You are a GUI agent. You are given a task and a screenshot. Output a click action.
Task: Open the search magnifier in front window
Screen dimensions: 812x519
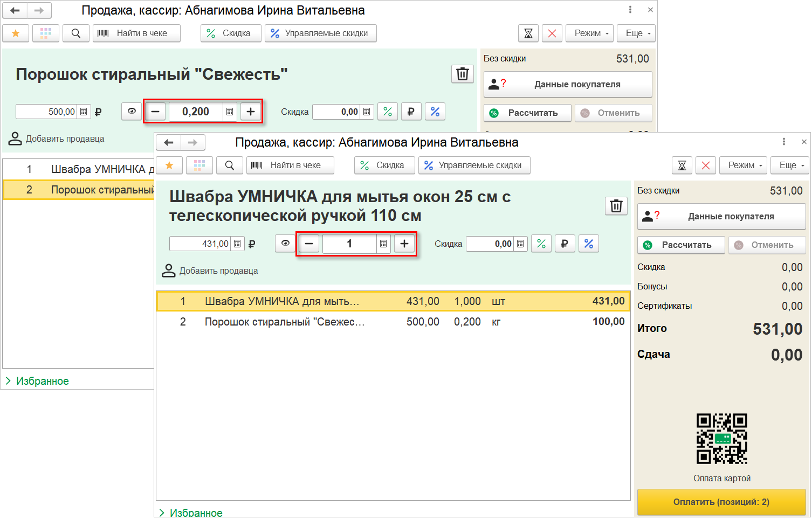[x=230, y=165]
